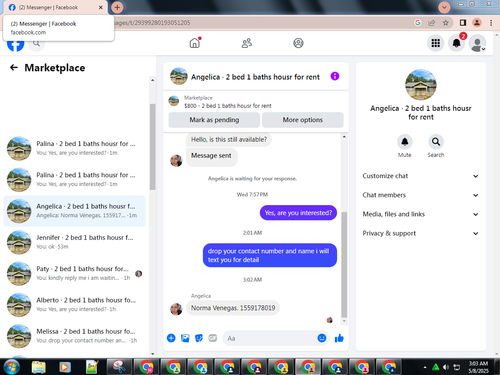Open the emoji picker
The width and height of the screenshot is (500, 375).
coord(322,338)
